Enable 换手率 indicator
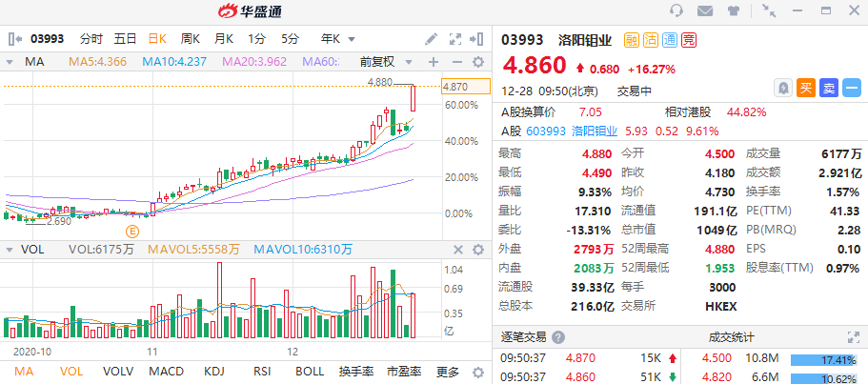 (x=356, y=372)
